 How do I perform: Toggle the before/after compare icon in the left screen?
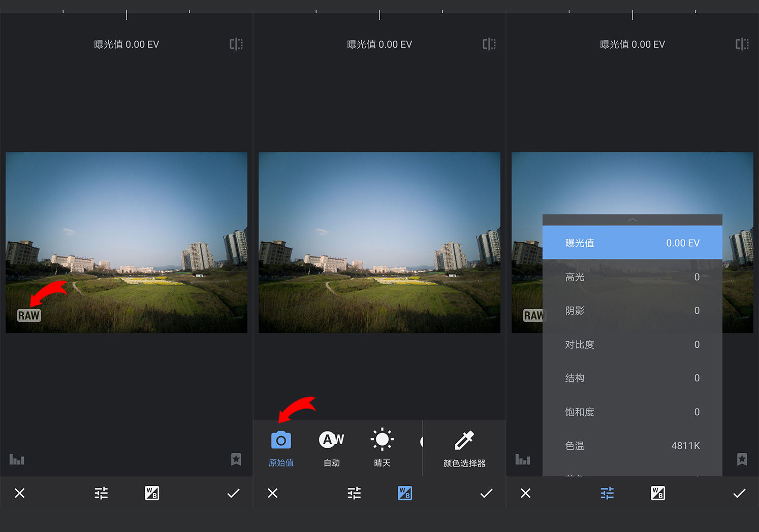pyautogui.click(x=236, y=44)
